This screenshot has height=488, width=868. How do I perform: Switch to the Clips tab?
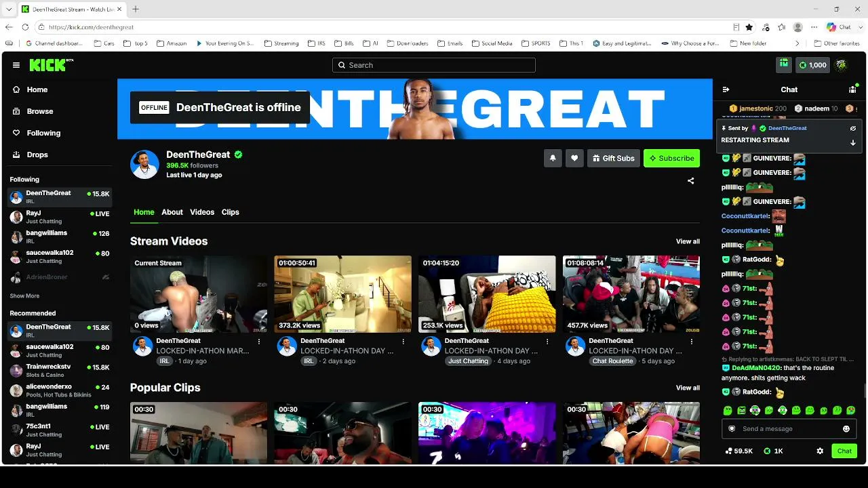[231, 212]
